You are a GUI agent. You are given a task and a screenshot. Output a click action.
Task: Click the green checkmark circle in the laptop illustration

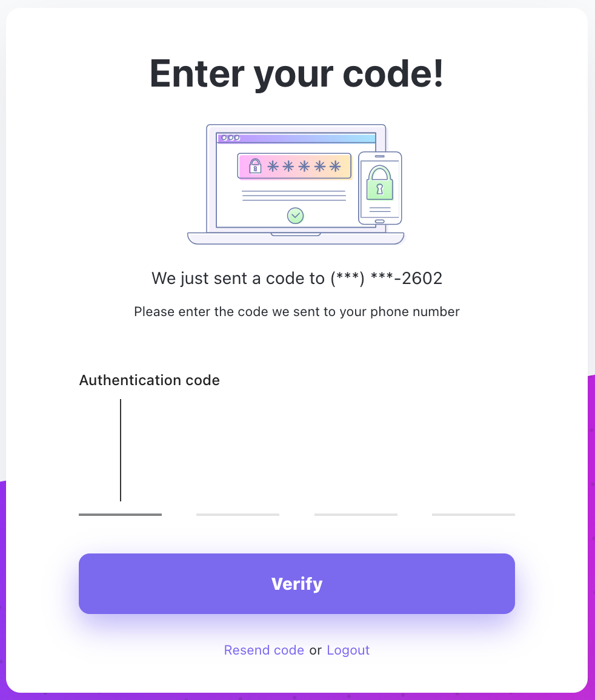coord(295,215)
